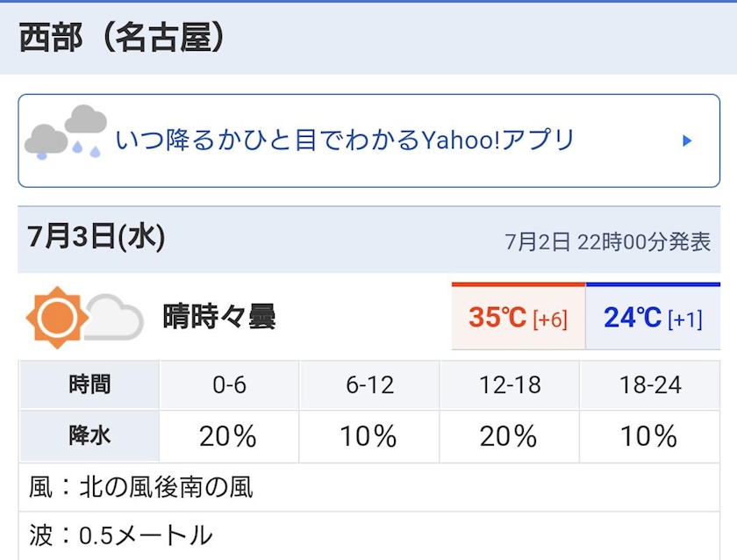737x560 pixels.
Task: Click the rain cloud icon in banner
Action: [x=66, y=133]
